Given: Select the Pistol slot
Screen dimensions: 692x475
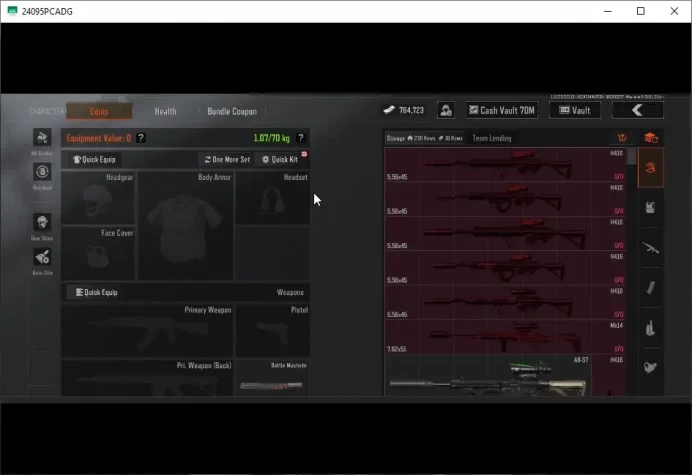Looking at the screenshot, I should pos(272,330).
